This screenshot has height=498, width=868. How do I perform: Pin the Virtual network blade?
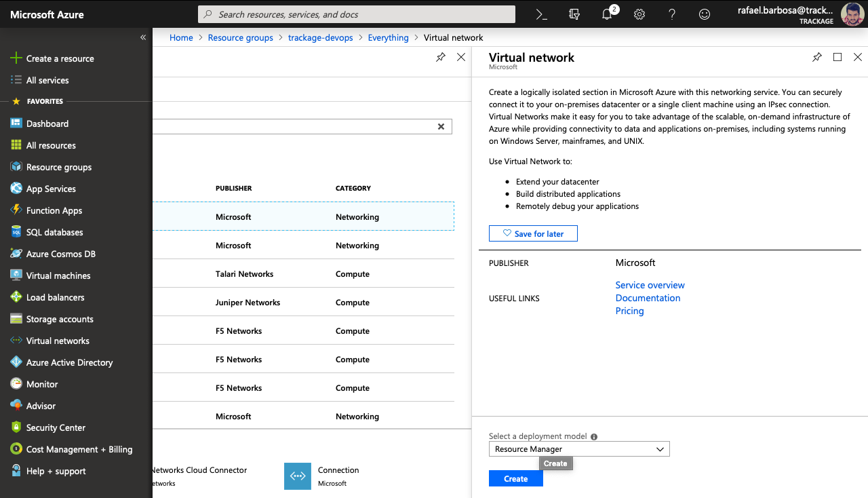click(817, 57)
